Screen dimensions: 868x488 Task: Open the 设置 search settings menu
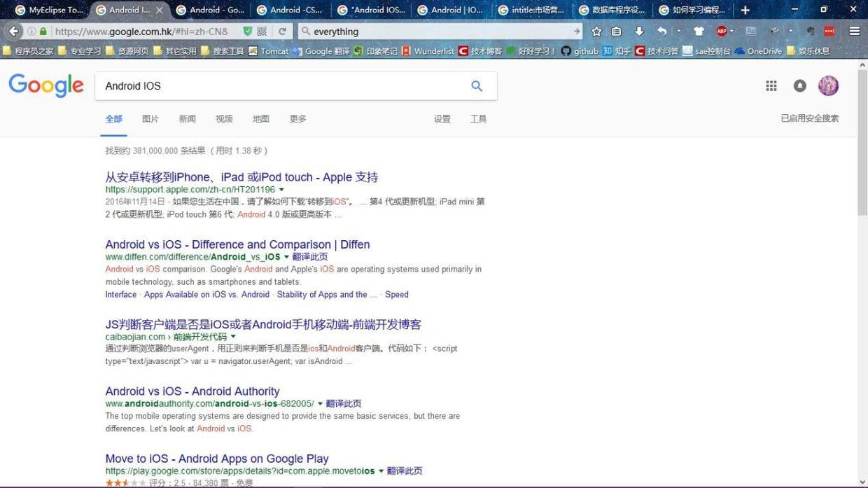(442, 119)
